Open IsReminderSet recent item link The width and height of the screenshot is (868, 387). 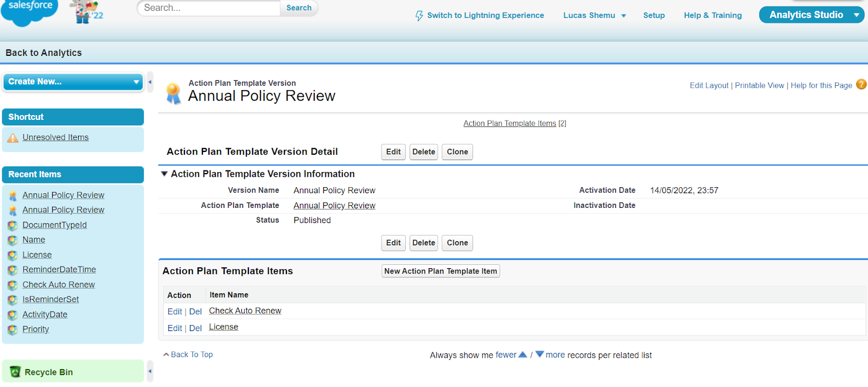click(50, 300)
